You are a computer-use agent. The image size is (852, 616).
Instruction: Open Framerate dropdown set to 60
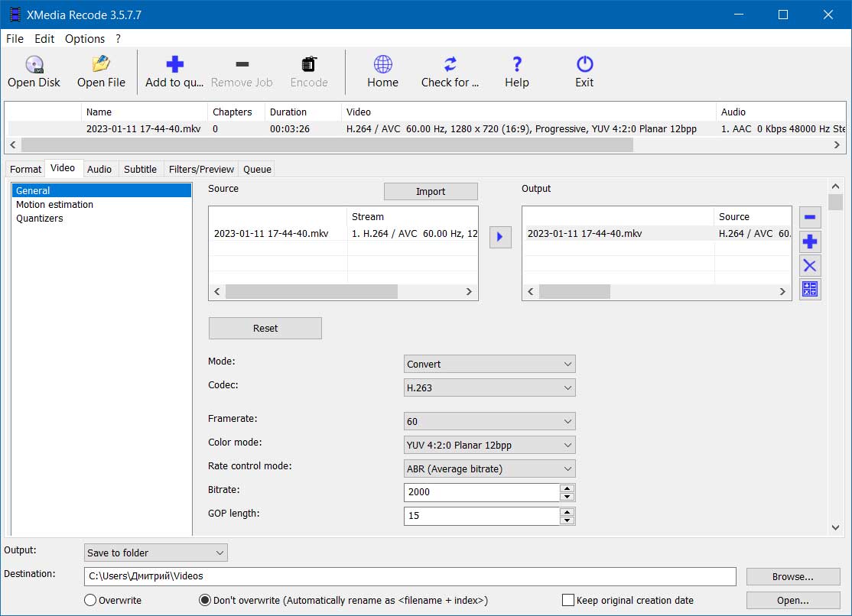click(x=489, y=422)
